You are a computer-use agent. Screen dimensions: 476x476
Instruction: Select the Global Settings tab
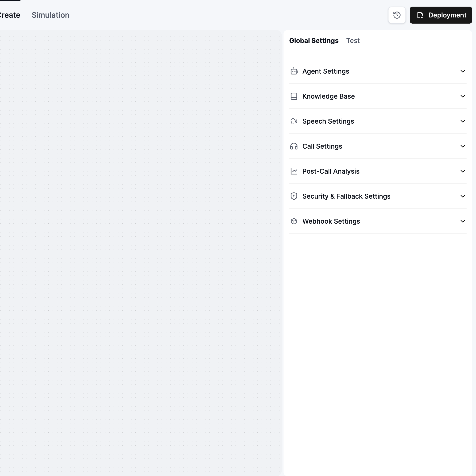tap(314, 41)
